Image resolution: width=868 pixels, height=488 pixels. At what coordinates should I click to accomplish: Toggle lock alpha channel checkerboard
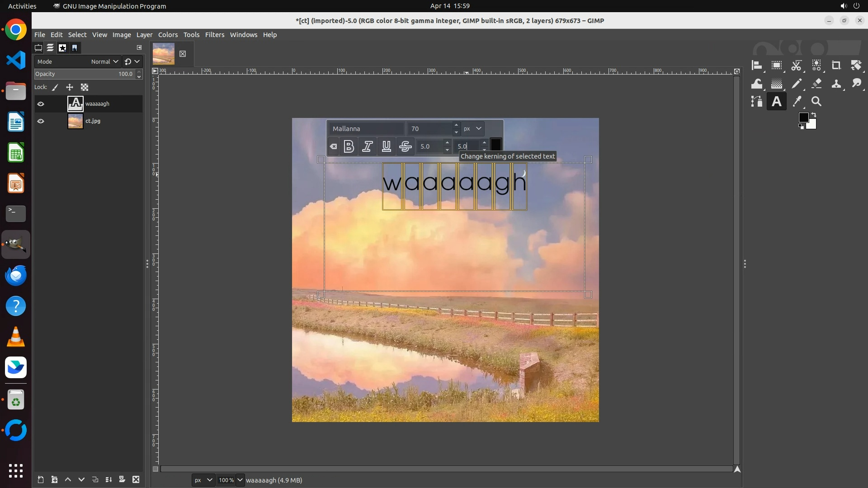pos(85,87)
